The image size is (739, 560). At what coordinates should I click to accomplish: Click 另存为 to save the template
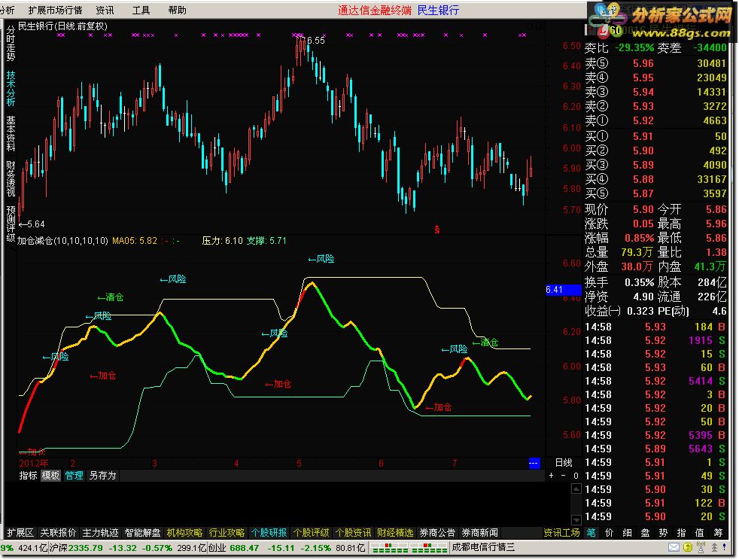[102, 476]
